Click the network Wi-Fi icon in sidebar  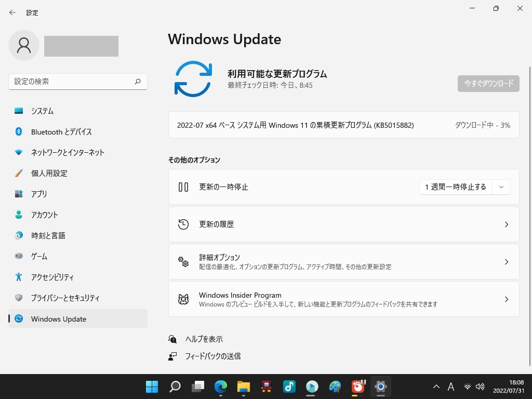pyautogui.click(x=19, y=152)
